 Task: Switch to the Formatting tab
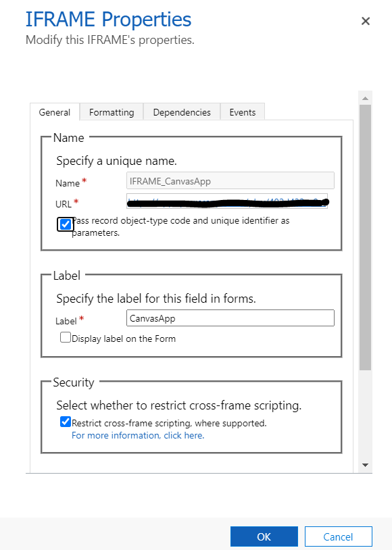click(111, 112)
